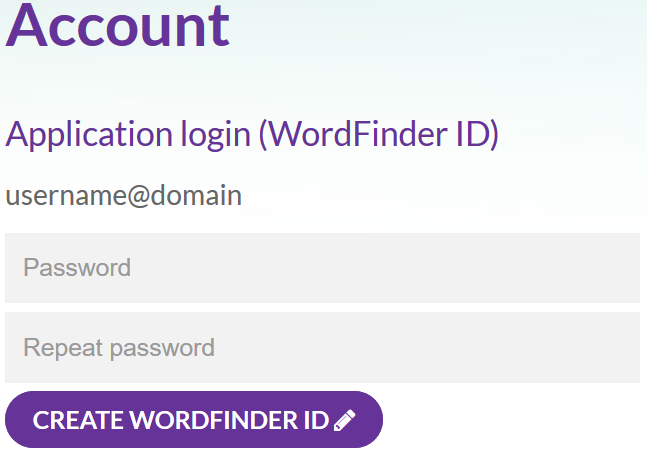Click the Account page heading
The height and width of the screenshot is (450, 647).
tap(118, 26)
